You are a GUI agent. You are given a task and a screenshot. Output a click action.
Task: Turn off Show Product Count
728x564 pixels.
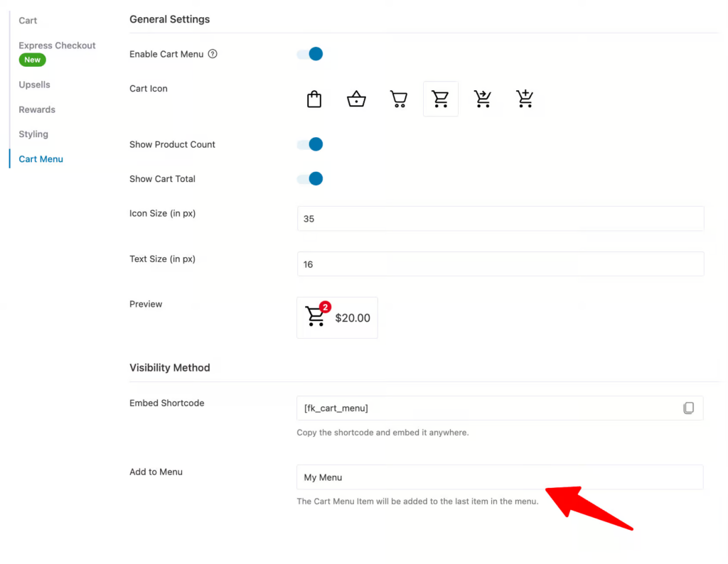(310, 144)
